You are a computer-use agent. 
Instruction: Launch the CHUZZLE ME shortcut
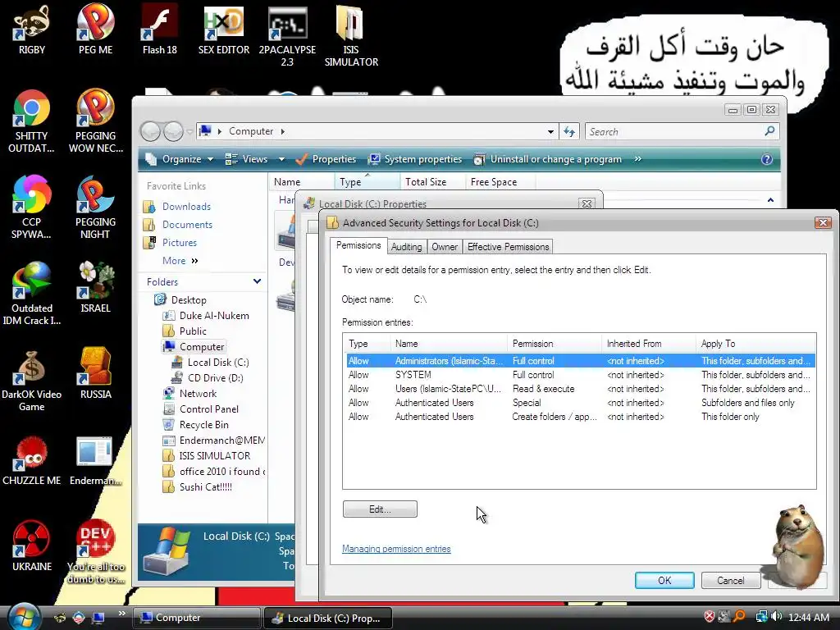32,460
